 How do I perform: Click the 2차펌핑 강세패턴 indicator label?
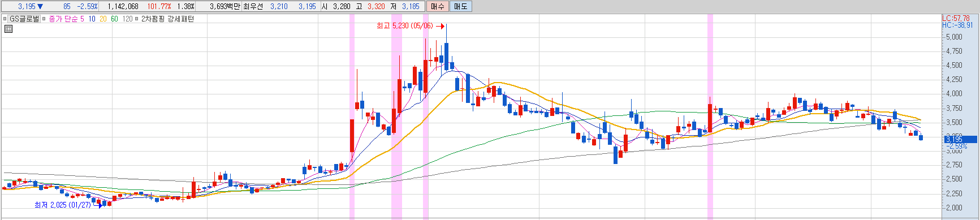pyautogui.click(x=167, y=19)
